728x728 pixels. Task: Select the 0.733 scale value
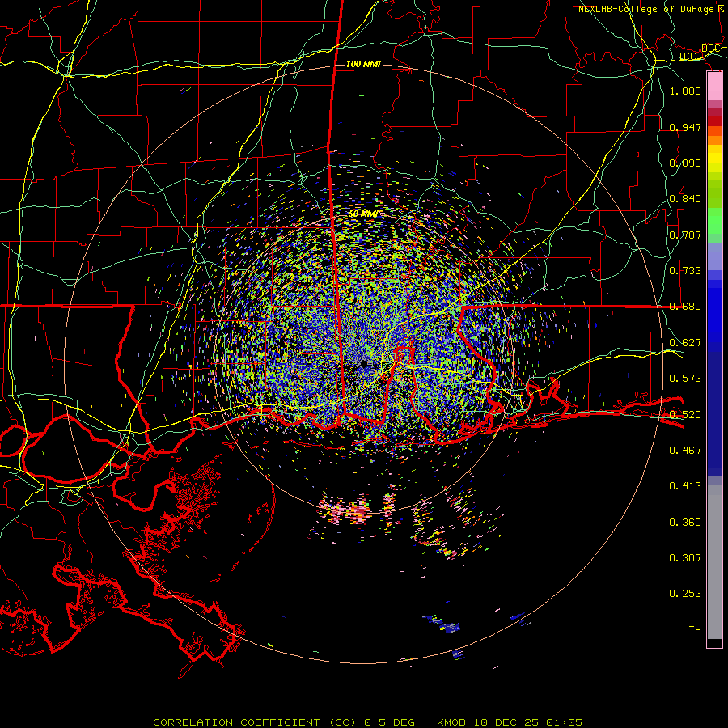[x=685, y=271]
